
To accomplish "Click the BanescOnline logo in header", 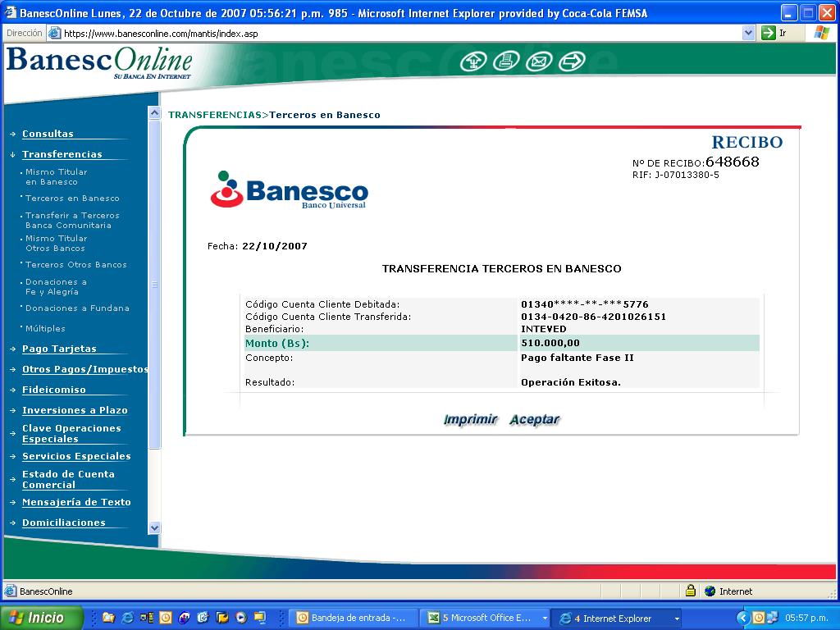I will point(99,62).
